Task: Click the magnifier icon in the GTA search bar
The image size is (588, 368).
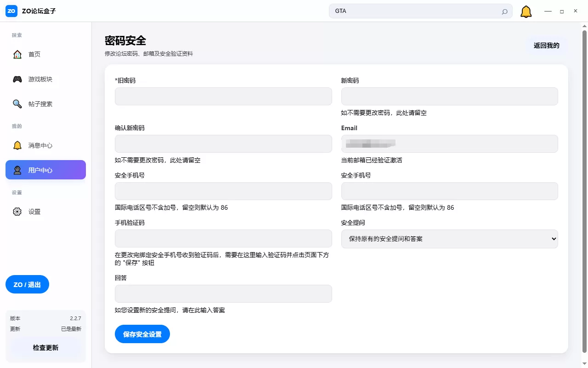Action: (504, 11)
